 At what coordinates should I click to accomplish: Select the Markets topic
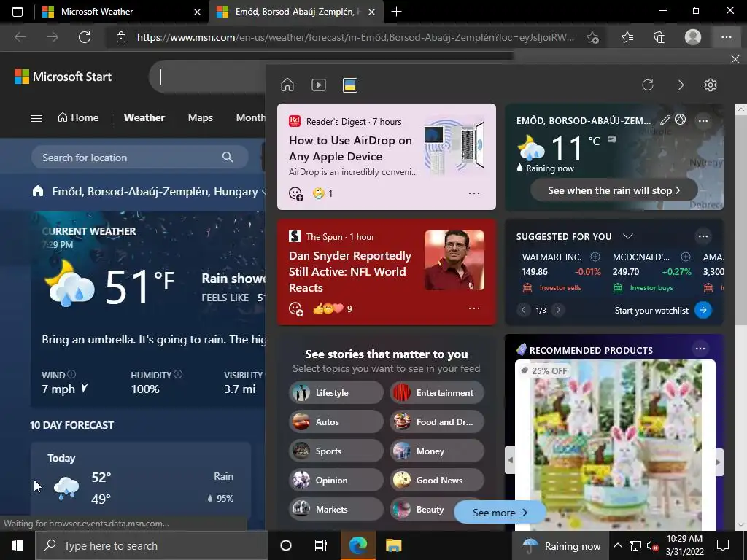[x=336, y=509]
